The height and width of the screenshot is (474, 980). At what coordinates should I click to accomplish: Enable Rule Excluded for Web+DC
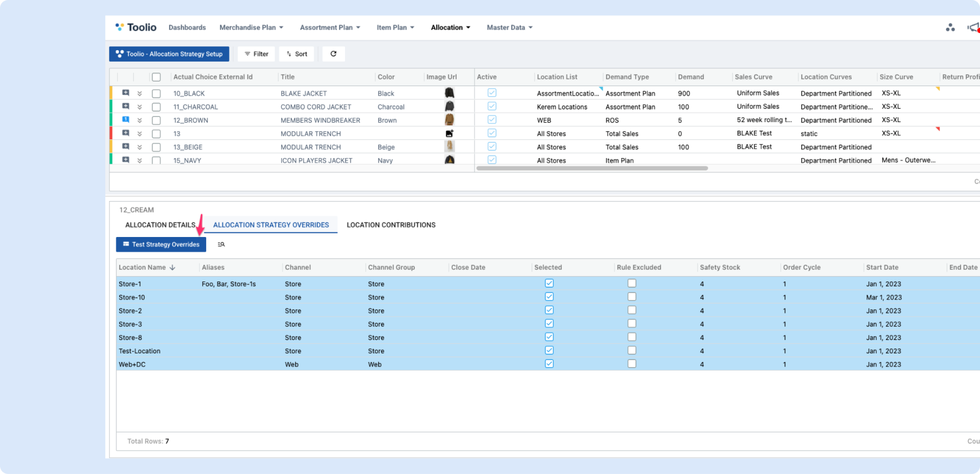632,364
